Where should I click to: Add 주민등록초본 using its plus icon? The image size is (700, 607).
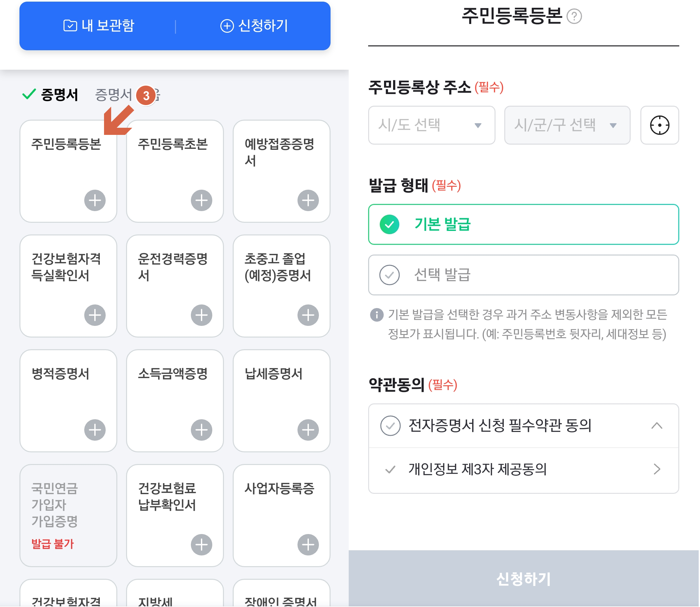point(201,200)
